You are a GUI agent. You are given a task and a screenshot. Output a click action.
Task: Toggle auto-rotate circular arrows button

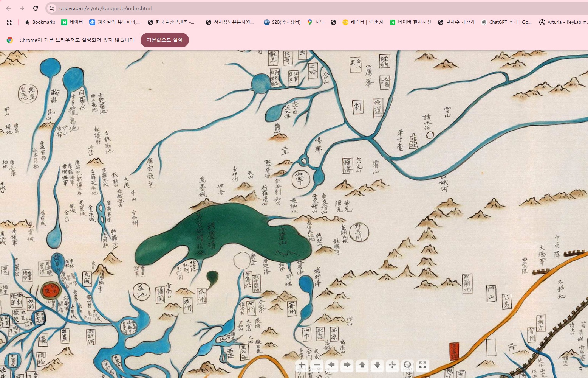click(x=407, y=365)
